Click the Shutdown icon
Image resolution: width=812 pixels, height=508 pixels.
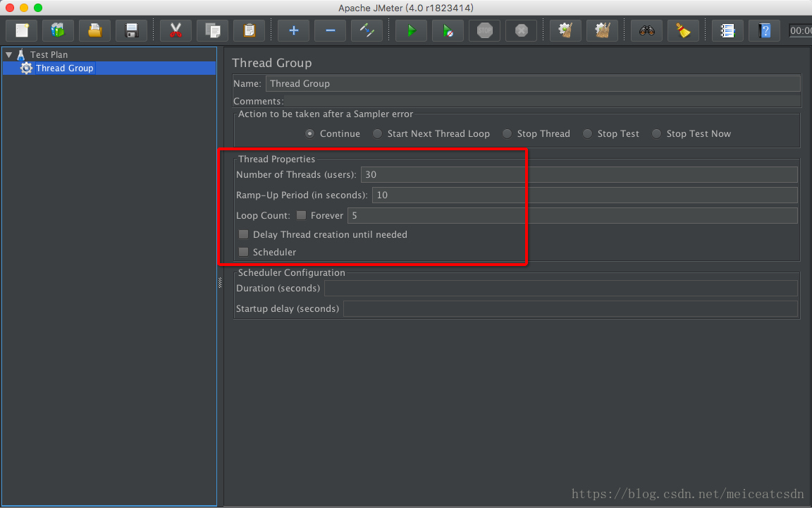(522, 30)
